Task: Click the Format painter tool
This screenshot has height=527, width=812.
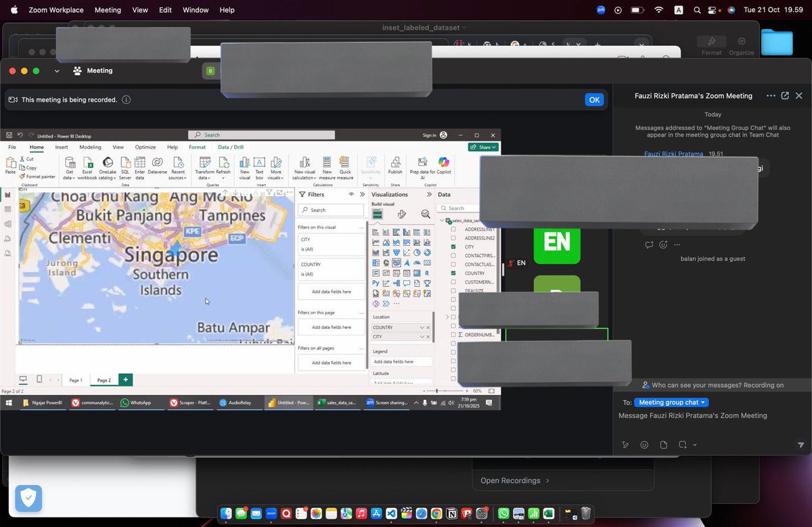Action: (x=37, y=177)
